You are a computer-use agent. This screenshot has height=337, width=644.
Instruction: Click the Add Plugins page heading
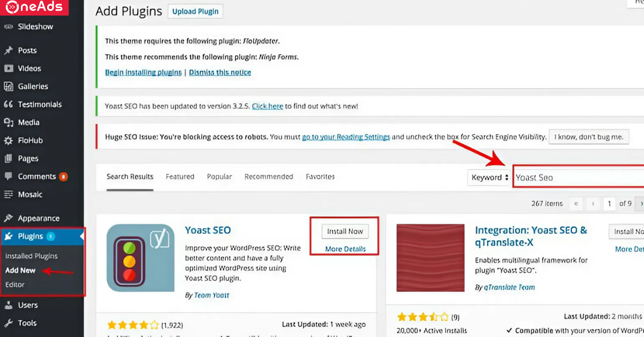click(x=129, y=11)
